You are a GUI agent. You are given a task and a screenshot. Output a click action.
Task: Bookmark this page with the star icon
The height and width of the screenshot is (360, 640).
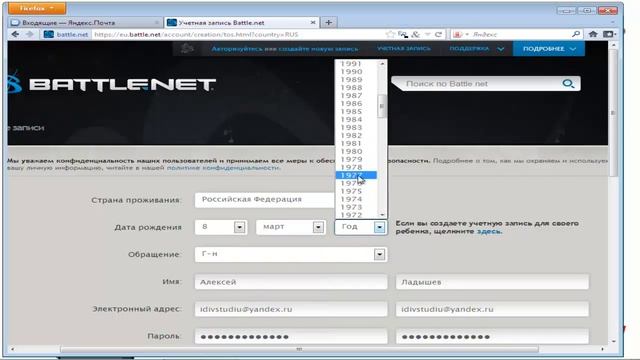[390, 34]
